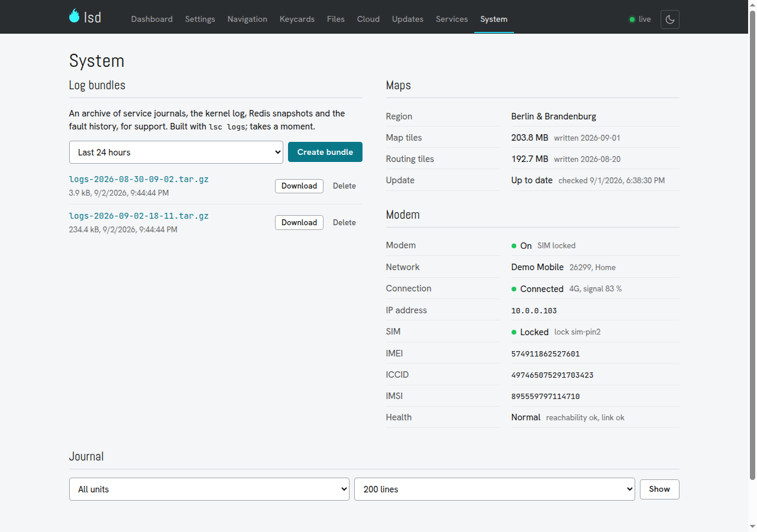The image size is (757, 532).
Task: Select the System tab
Action: tap(494, 19)
